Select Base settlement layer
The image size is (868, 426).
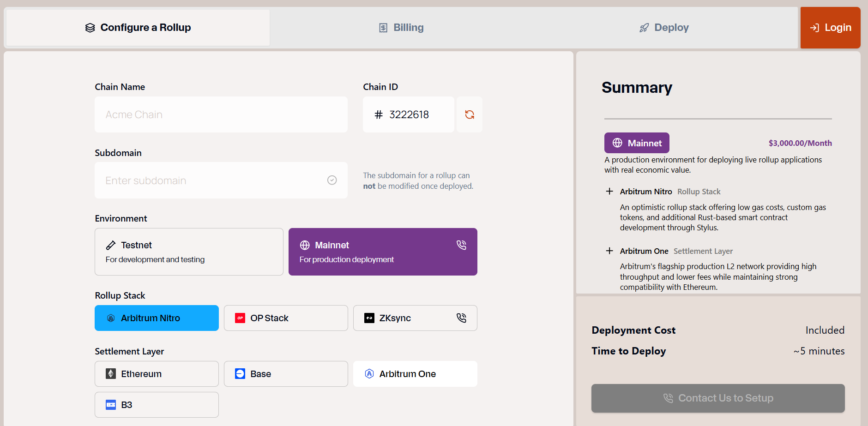pyautogui.click(x=286, y=374)
